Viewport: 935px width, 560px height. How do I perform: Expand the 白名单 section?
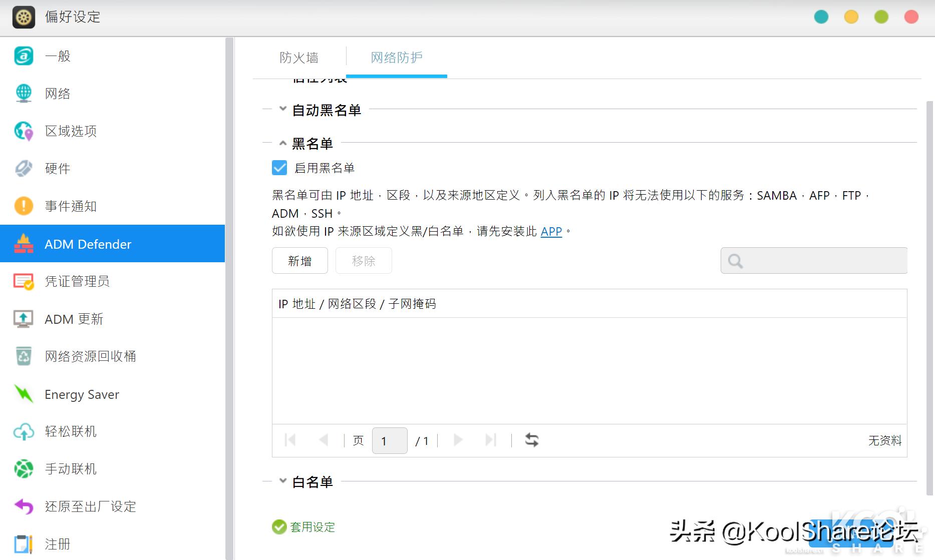pos(282,480)
